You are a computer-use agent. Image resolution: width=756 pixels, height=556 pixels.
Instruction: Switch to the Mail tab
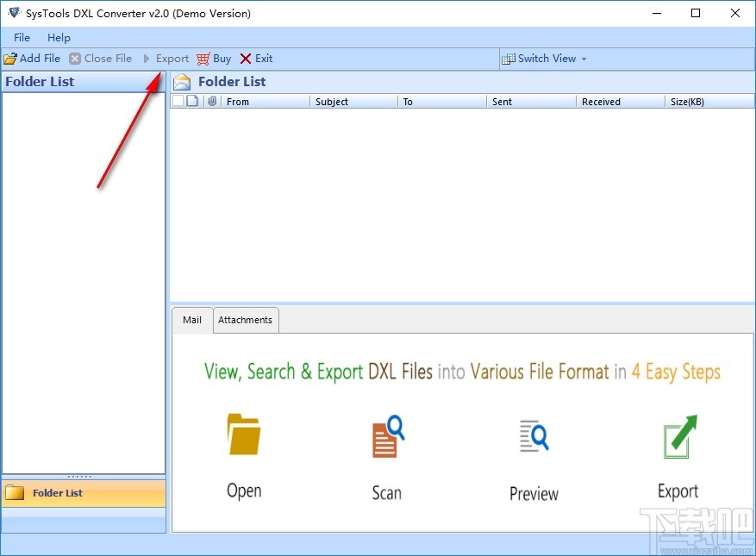pos(192,320)
